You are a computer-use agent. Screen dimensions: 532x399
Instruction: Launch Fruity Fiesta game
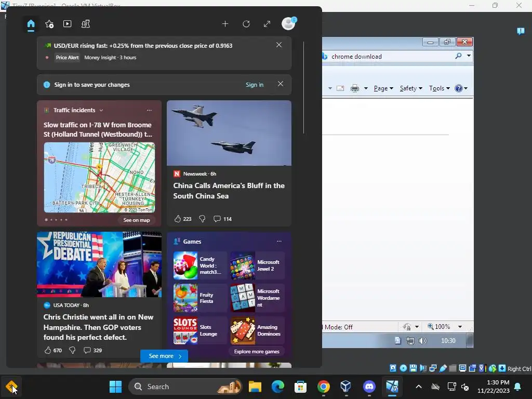199,298
